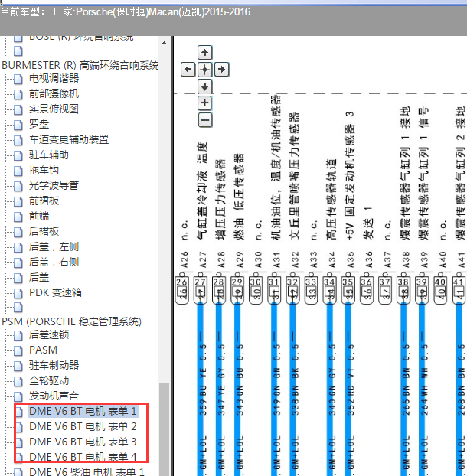This screenshot has width=467, height=476.
Task: Click the 燃油 低压传感器 signal label
Action: [x=239, y=197]
